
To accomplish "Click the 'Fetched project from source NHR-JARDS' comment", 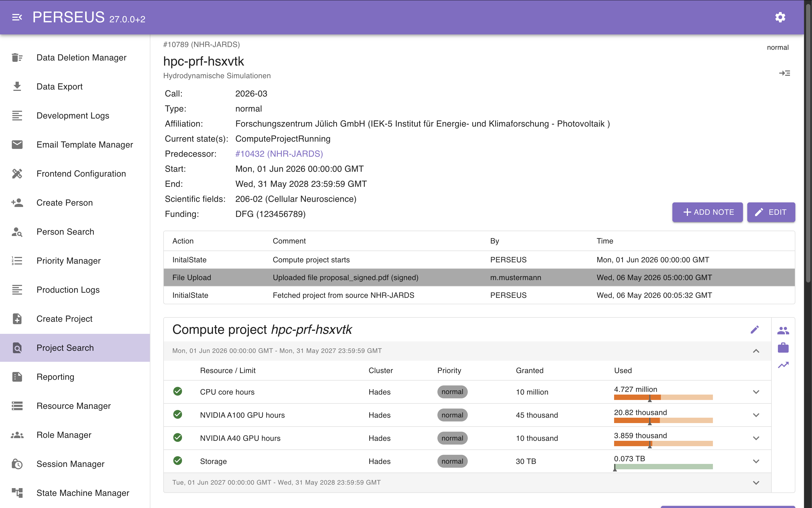I will click(343, 295).
